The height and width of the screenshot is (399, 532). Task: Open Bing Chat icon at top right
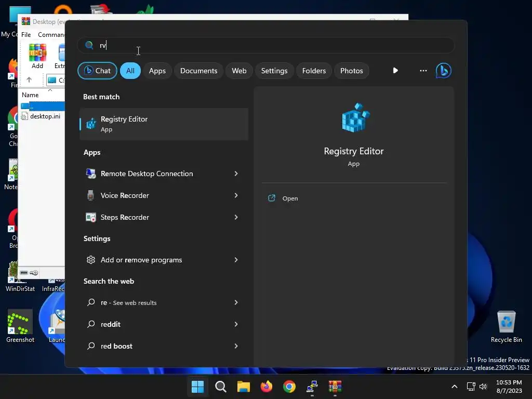(444, 71)
